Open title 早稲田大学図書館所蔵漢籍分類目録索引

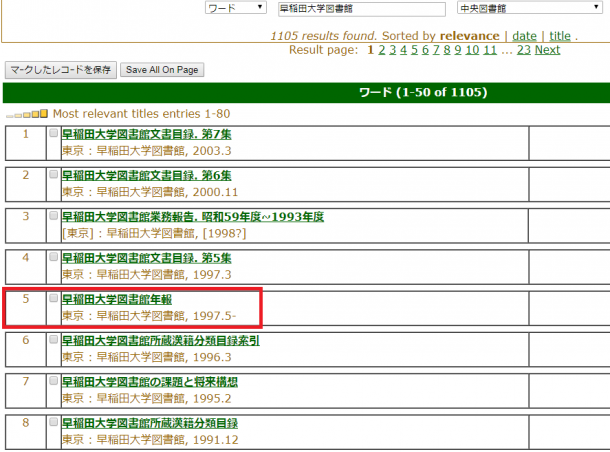(x=161, y=340)
